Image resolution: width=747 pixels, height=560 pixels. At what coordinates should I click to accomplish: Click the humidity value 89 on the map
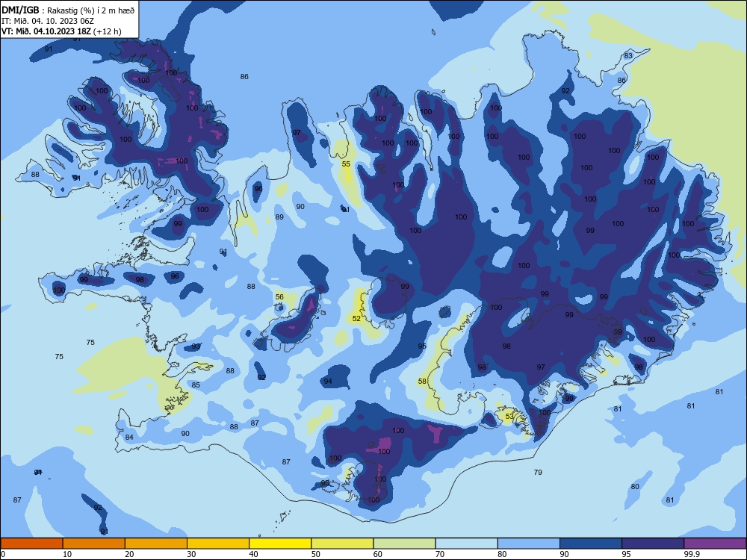coord(279,217)
